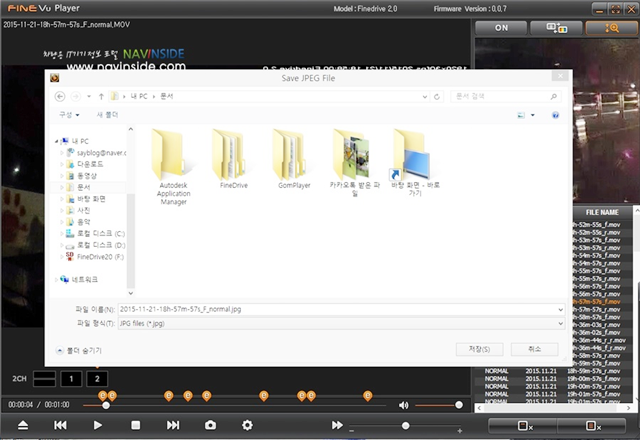This screenshot has height=440, width=640.
Task: Open player settings gear icon
Action: (247, 425)
